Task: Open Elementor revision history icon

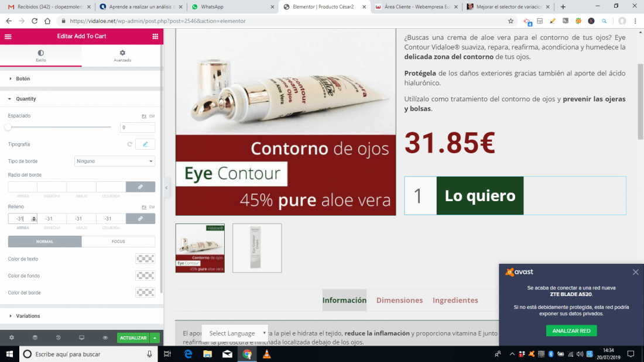Action: pos(59,338)
